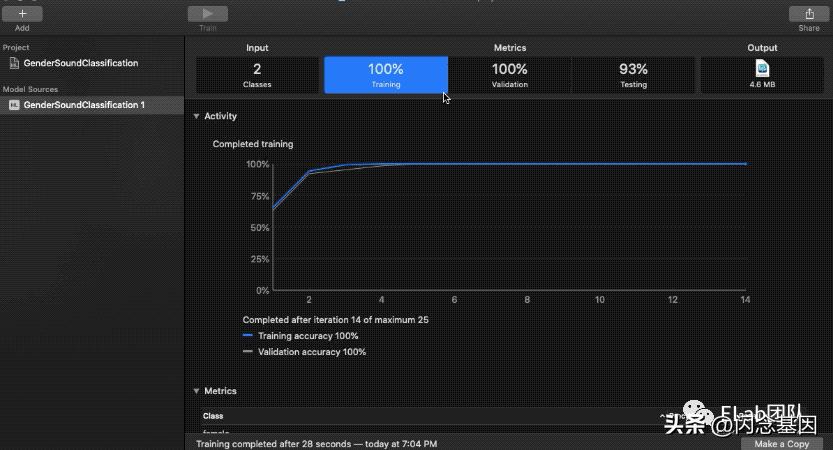Select GenderSoundClassification 1 model source
Viewport: 833px width, 450px height.
[x=84, y=105]
